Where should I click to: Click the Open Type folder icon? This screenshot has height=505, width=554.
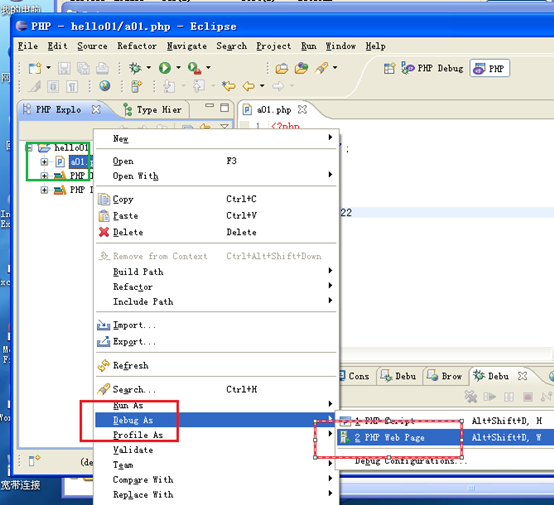point(282,68)
